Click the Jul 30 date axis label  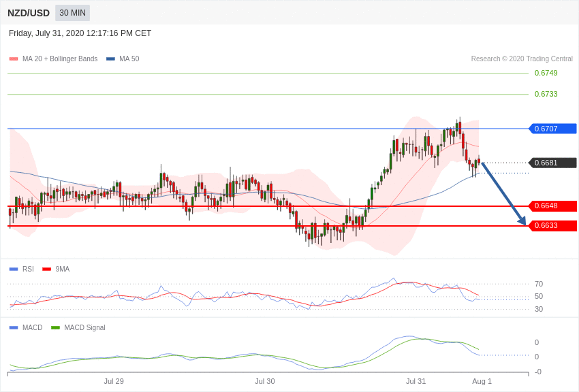pos(265,381)
